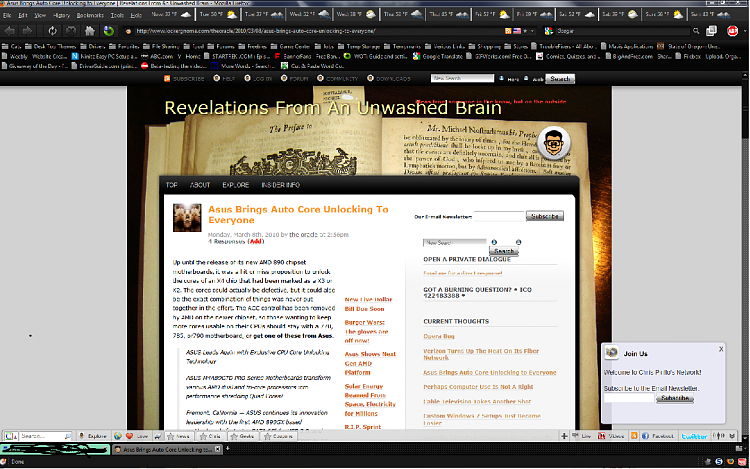750x469 pixels.
Task: Expand the Desk Top Themes bookmark folder
Action: (x=51, y=47)
